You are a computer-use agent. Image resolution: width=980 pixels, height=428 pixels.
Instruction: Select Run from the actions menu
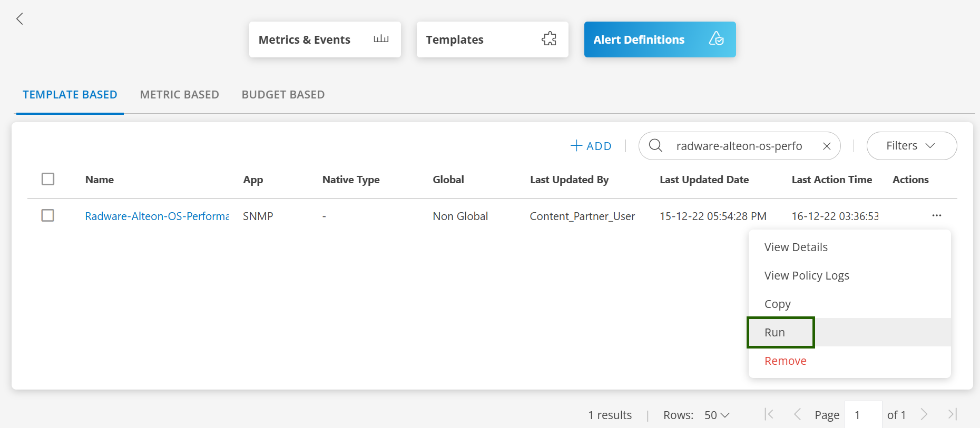point(775,332)
